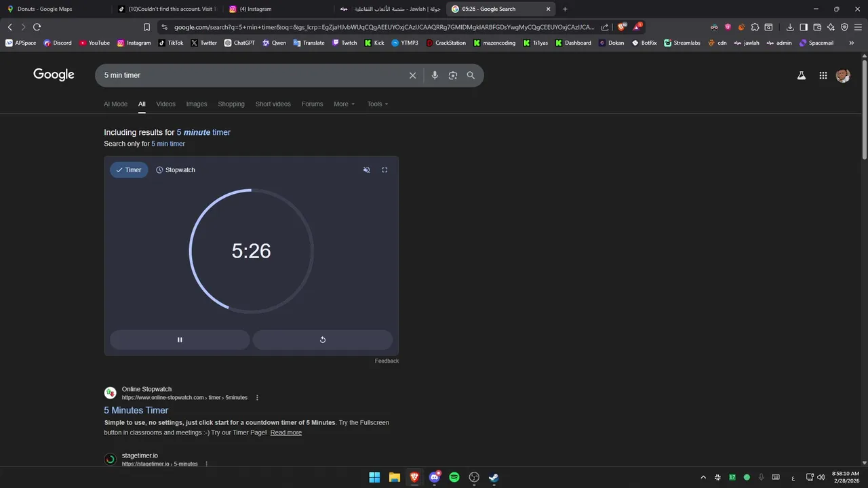The height and width of the screenshot is (488, 868).
Task: Open the '5 Minutes Timer' result
Action: (x=136, y=410)
